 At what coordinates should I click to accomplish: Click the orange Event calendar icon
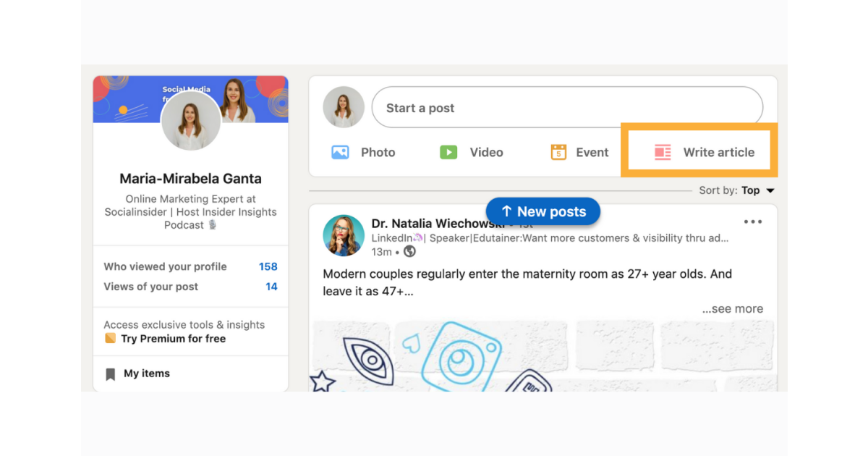(558, 152)
